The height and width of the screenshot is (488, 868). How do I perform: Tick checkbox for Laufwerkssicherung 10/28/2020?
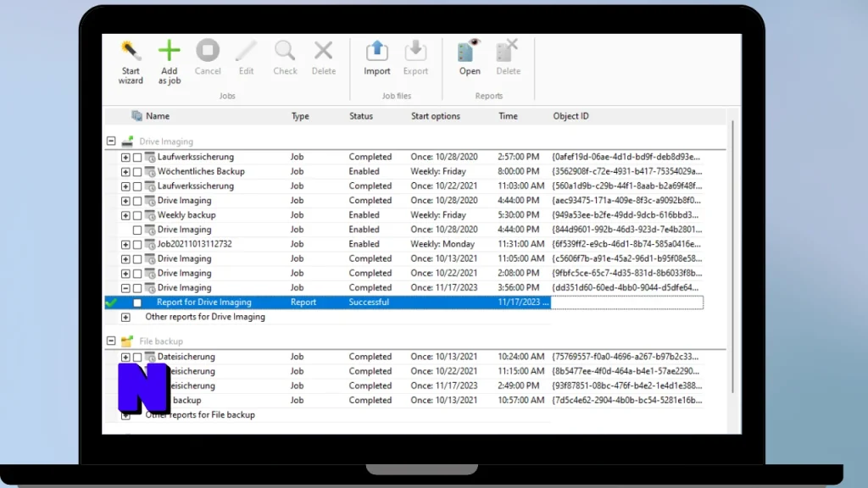point(137,158)
